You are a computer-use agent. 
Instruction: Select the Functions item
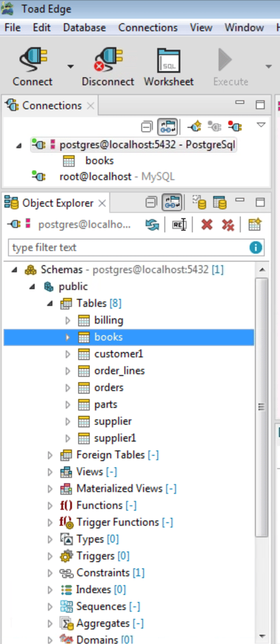click(x=106, y=505)
